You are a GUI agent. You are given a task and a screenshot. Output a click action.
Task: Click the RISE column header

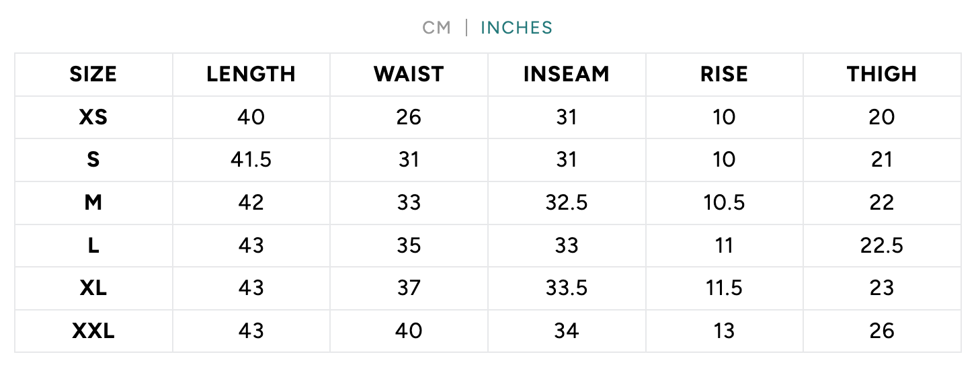tap(724, 74)
